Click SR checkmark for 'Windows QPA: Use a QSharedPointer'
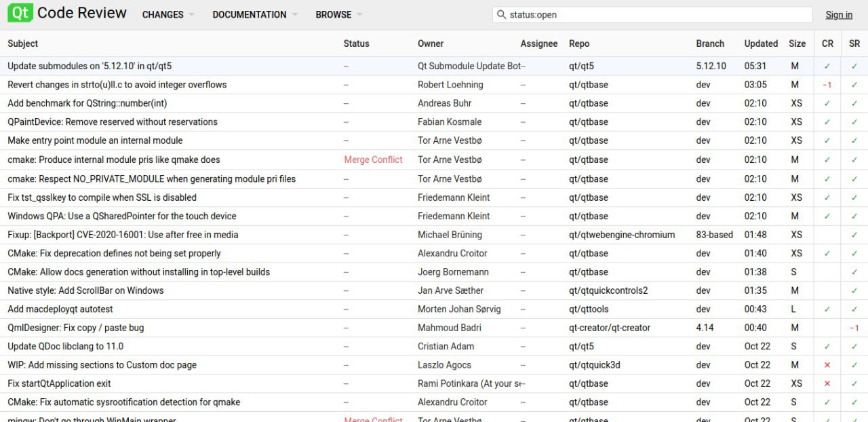Image resolution: width=868 pixels, height=422 pixels. click(854, 216)
